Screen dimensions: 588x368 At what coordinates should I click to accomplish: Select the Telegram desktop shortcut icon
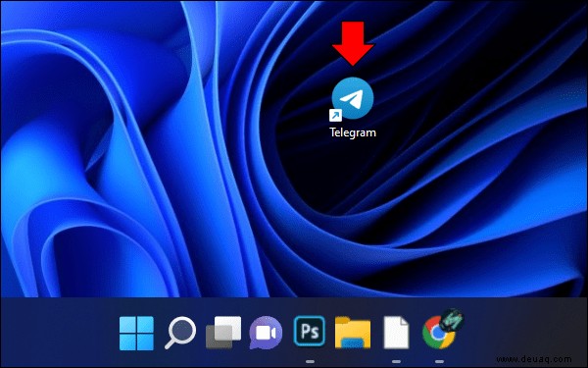click(x=353, y=98)
